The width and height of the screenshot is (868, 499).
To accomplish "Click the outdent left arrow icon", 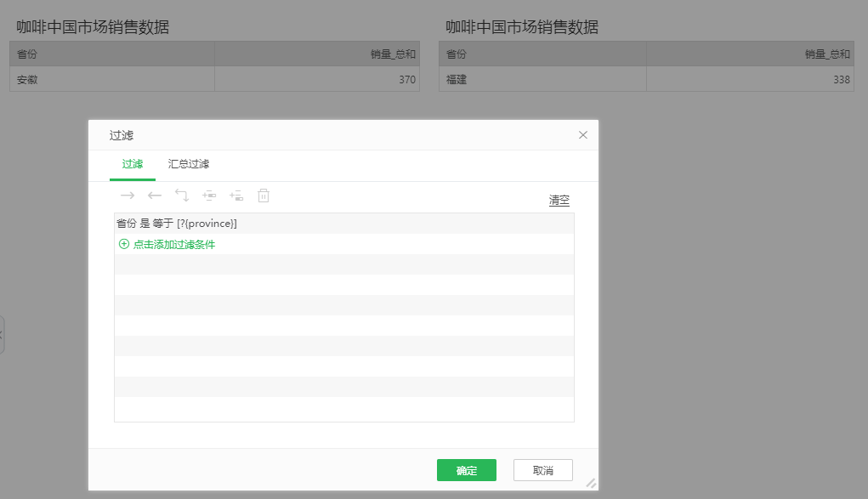I will (155, 196).
